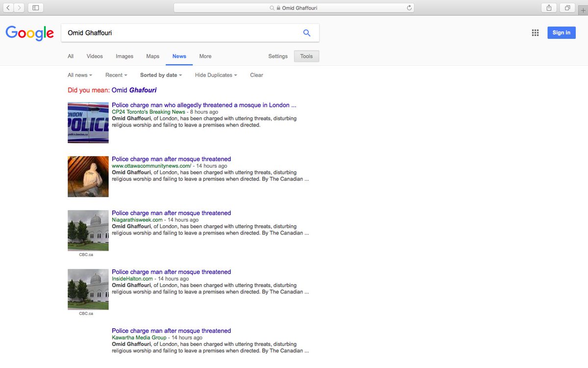Open CP24 headline about mosque threat in London
Screen dimensions: 588x368
(204, 105)
